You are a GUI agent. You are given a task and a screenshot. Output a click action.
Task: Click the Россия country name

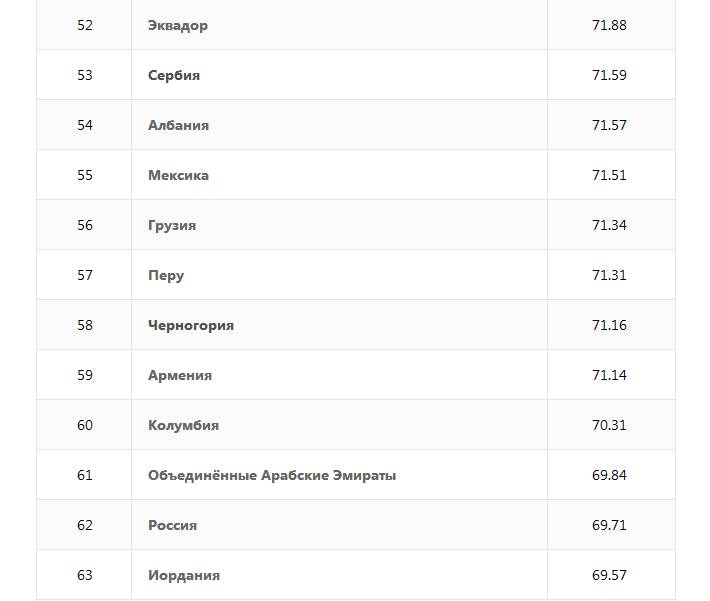[172, 525]
